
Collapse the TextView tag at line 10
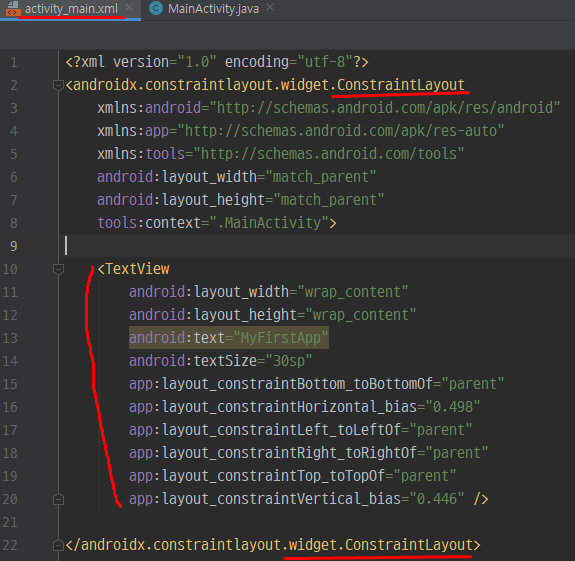coord(58,270)
